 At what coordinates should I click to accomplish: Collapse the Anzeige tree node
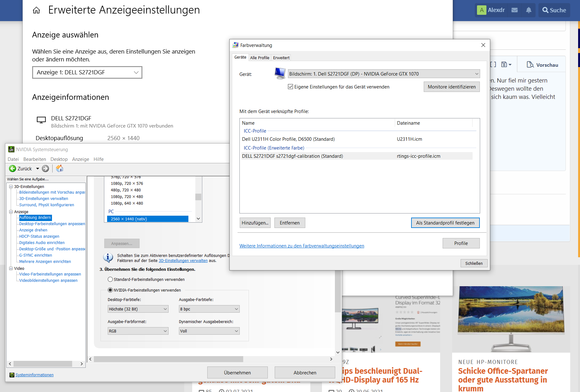click(11, 212)
